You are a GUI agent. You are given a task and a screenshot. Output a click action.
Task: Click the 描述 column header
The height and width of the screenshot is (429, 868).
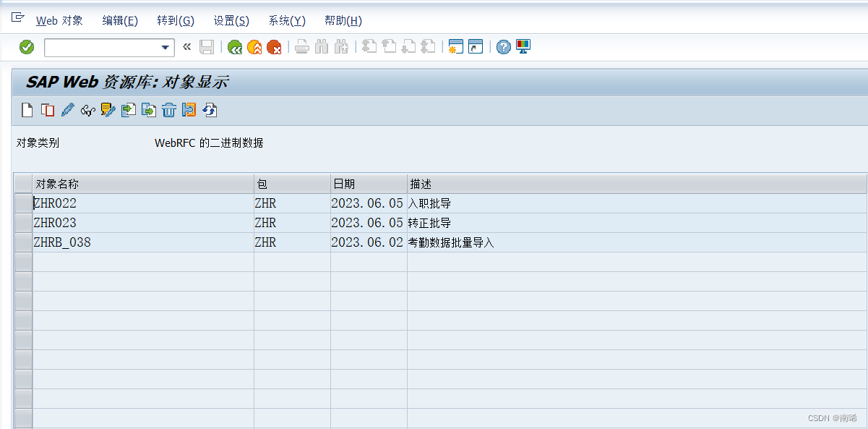637,184
